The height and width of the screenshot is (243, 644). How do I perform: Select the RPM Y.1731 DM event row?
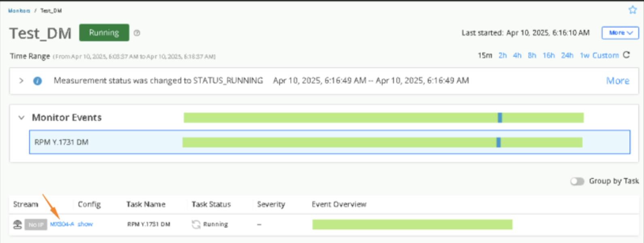[x=61, y=142]
